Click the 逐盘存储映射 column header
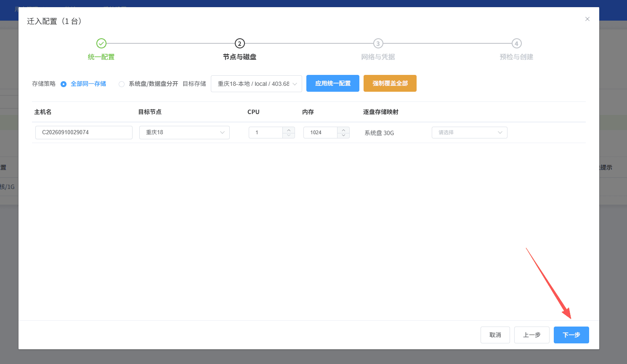 click(381, 112)
